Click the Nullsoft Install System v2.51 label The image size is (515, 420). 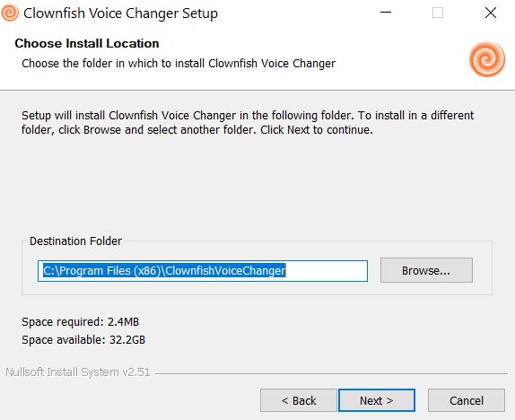click(78, 372)
